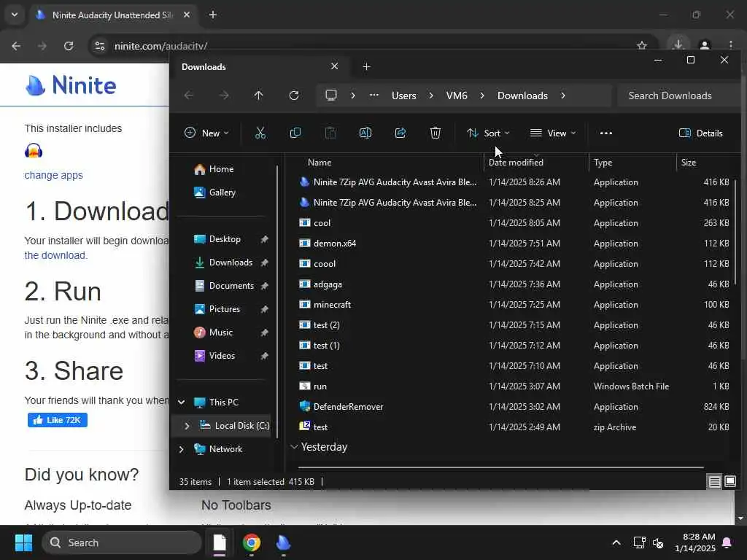Viewport: 747px width, 560px height.
Task: Click the change apps link
Action: [53, 175]
